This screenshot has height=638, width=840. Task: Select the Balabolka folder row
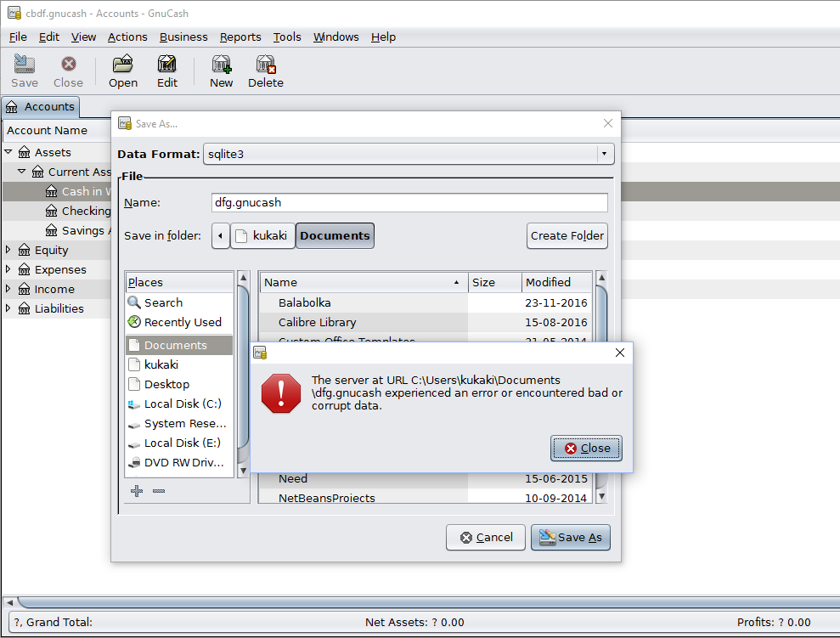426,302
